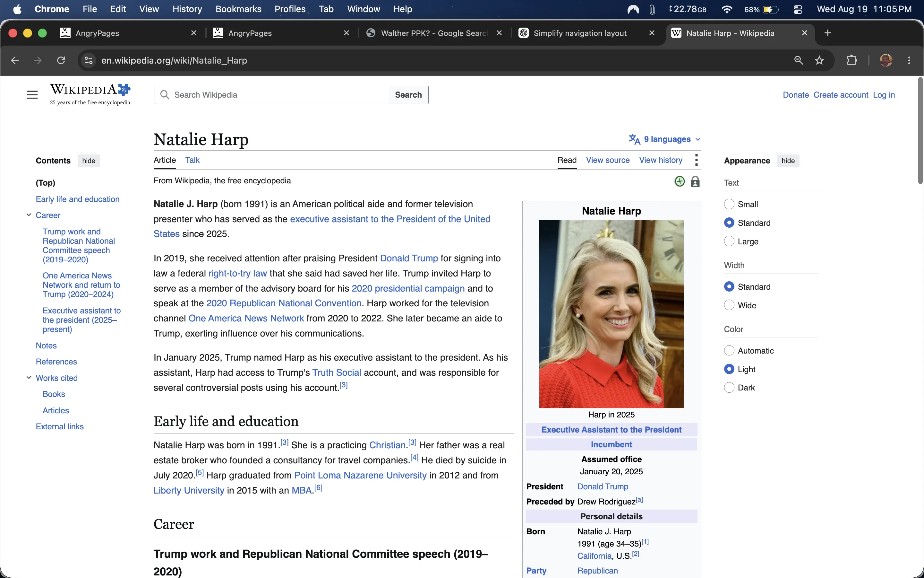Select Large text size
Screen dimensions: 924x578
[729, 241]
